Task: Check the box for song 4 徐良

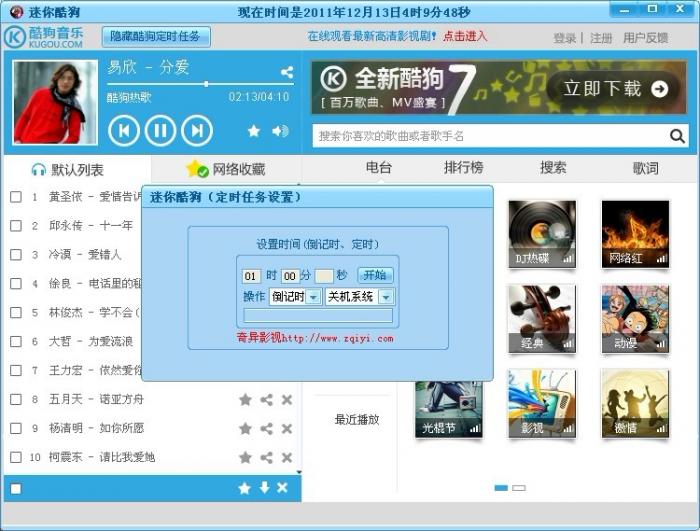Action: tap(16, 284)
